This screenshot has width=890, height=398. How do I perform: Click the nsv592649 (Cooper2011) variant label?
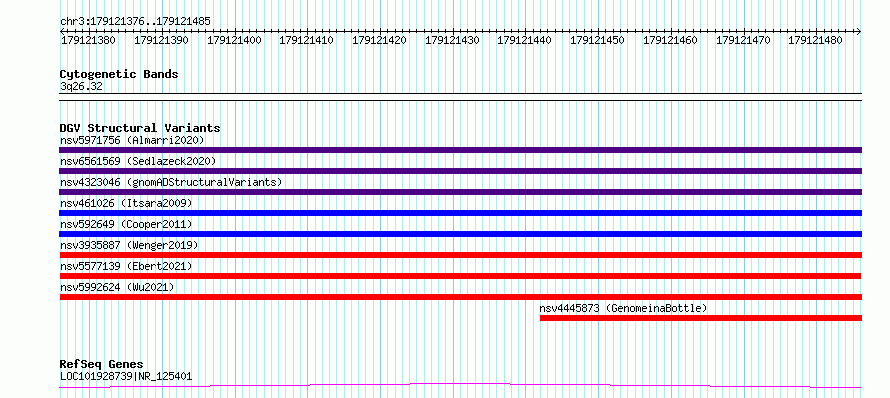pyautogui.click(x=126, y=224)
